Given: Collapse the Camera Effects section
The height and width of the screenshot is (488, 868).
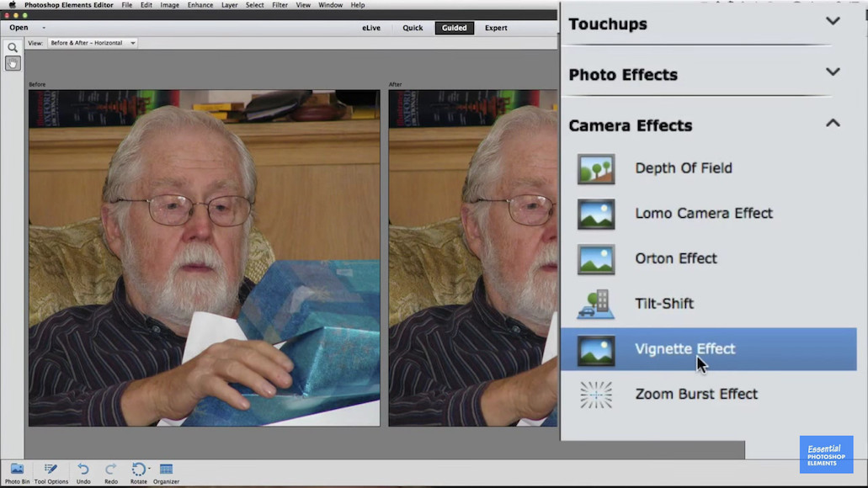Looking at the screenshot, I should click(x=833, y=123).
